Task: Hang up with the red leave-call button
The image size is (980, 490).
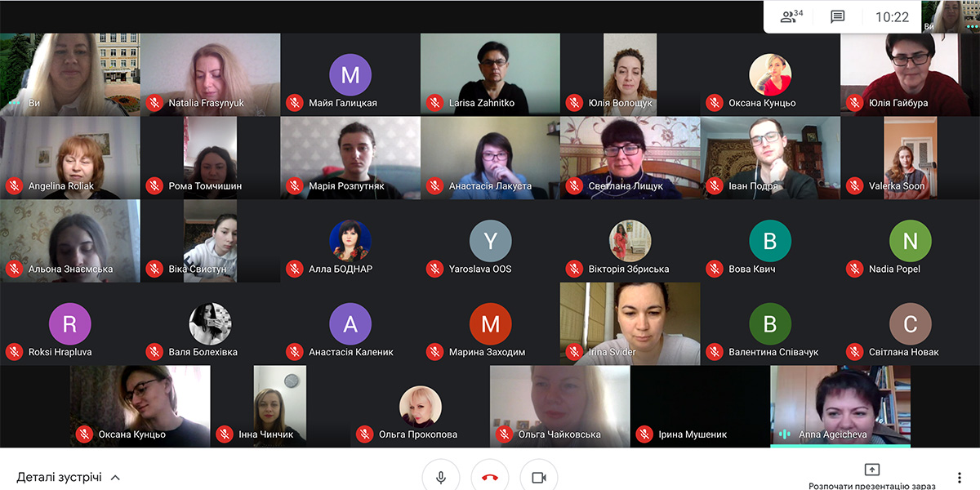Action: (x=490, y=477)
